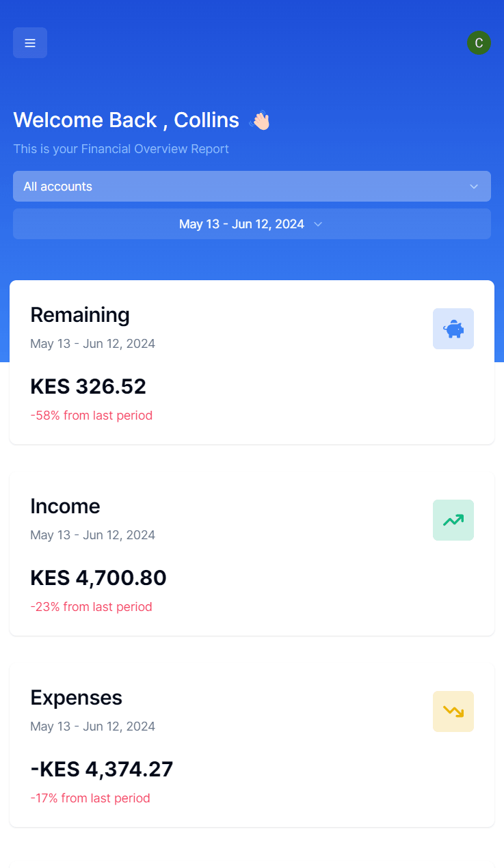Select the Remaining card heading
This screenshot has height=868, width=504.
pyautogui.click(x=80, y=315)
